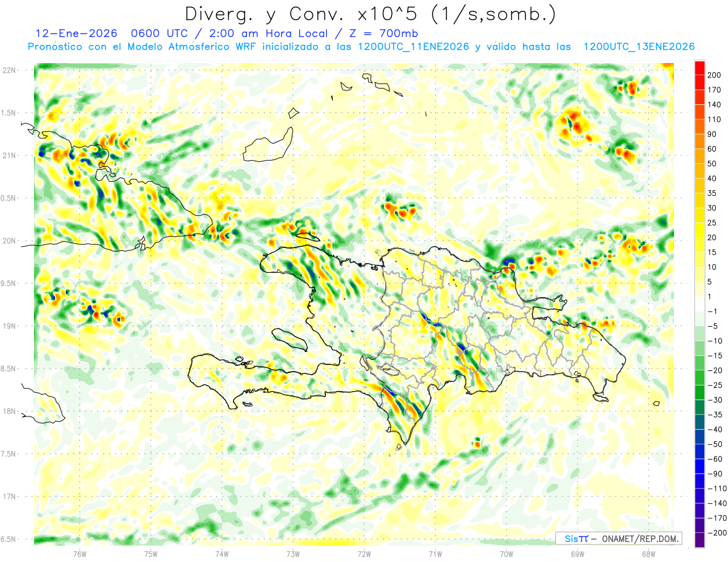Click the '73W' longitude label

coord(293,554)
